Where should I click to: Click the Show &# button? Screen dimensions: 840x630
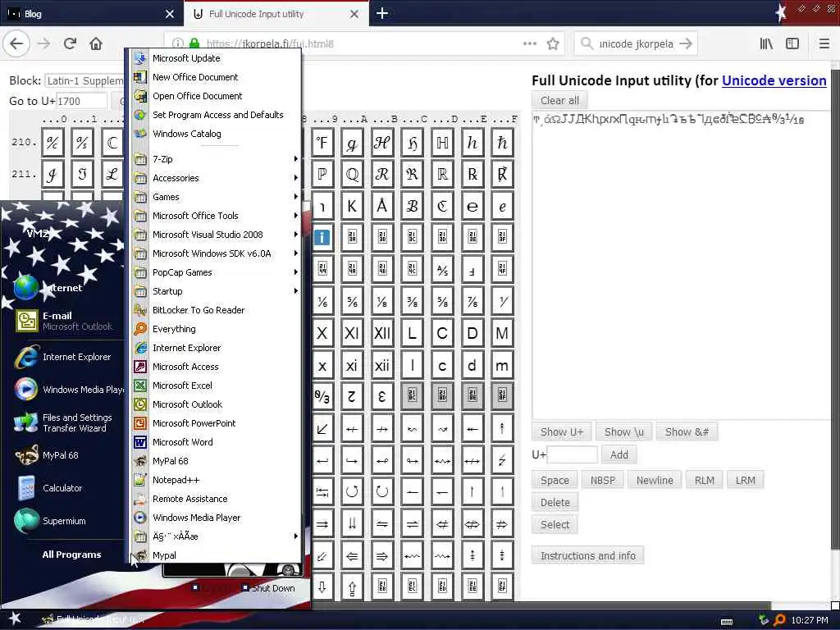687,431
